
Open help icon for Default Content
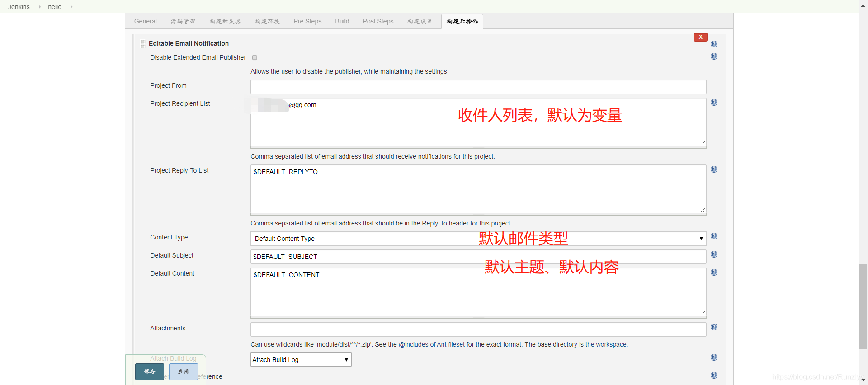coord(714,272)
